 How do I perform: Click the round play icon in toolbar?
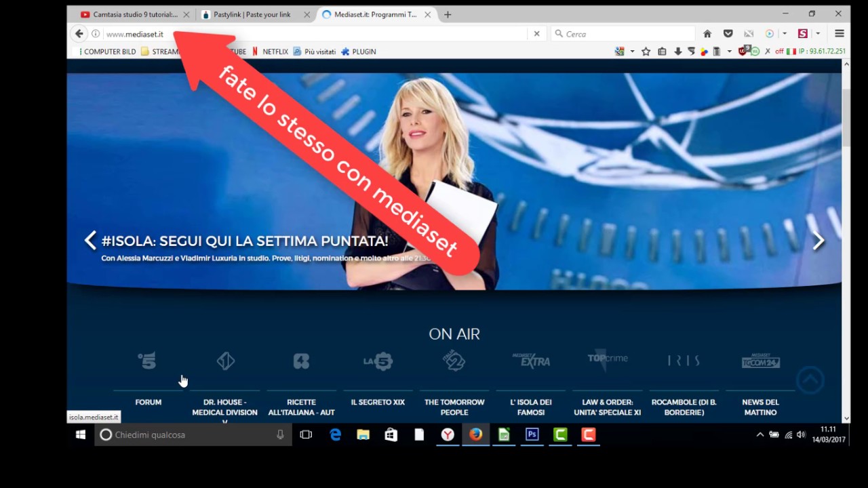(x=770, y=34)
